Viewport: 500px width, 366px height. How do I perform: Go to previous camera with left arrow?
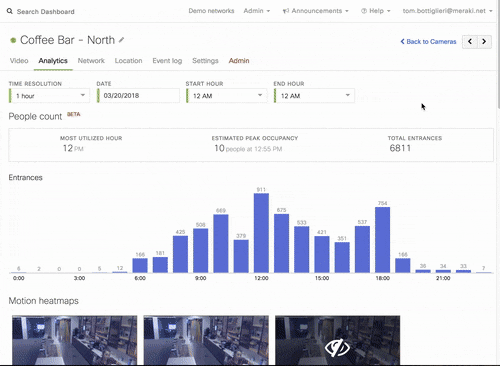coord(470,42)
